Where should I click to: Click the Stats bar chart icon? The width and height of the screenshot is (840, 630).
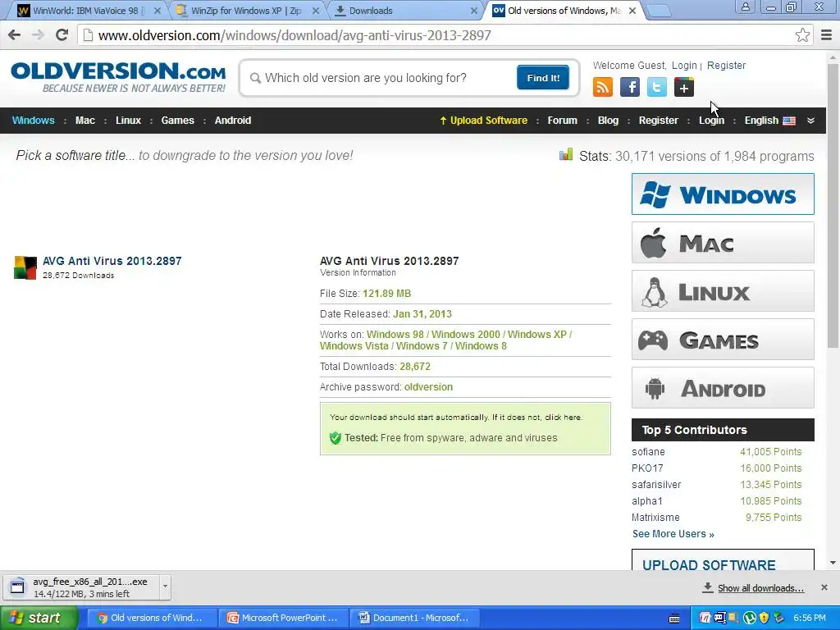566,155
